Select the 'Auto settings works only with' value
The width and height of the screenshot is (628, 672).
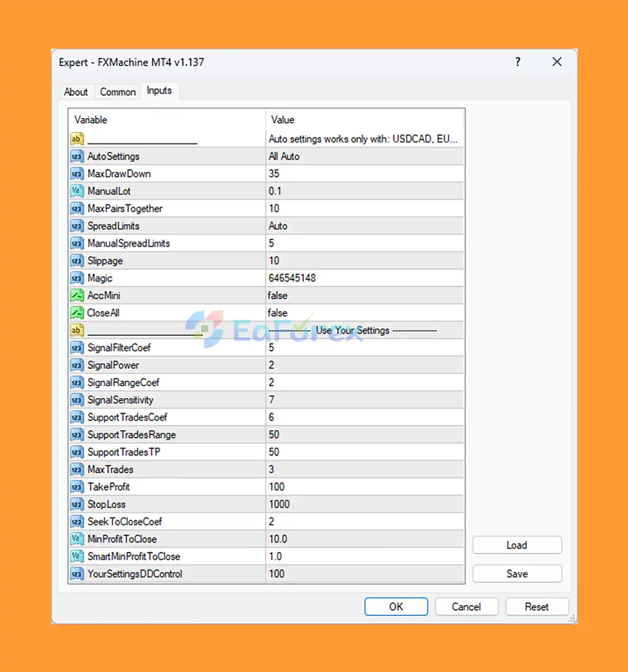coord(365,139)
